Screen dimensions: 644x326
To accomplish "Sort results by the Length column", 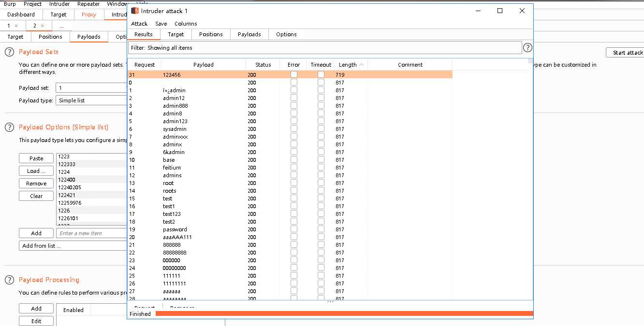I will click(x=351, y=65).
